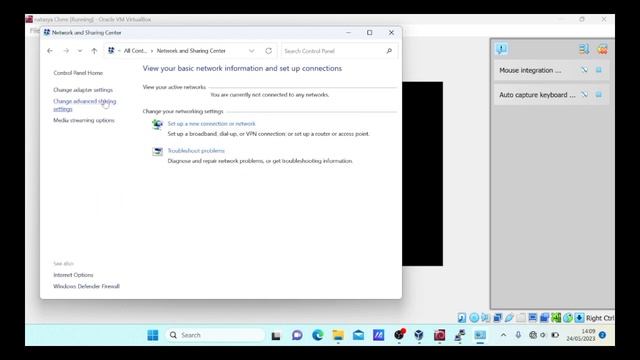Screen dimensions: 640x360
Task: Dismiss the Mouse integration notification
Action: pyautogui.click(x=584, y=70)
